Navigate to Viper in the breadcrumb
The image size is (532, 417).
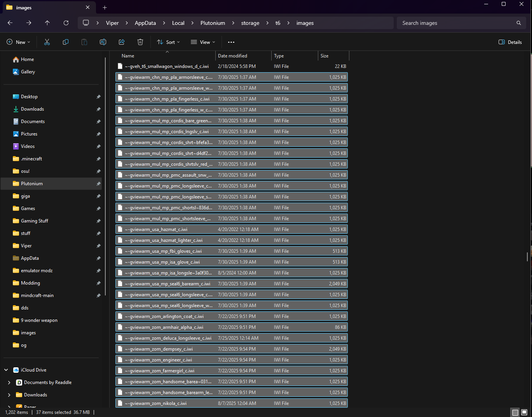(112, 23)
